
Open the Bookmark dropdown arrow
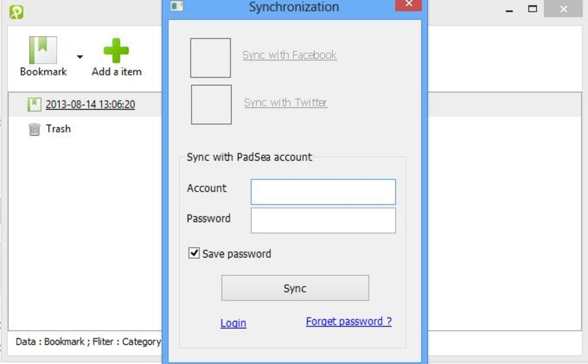80,57
